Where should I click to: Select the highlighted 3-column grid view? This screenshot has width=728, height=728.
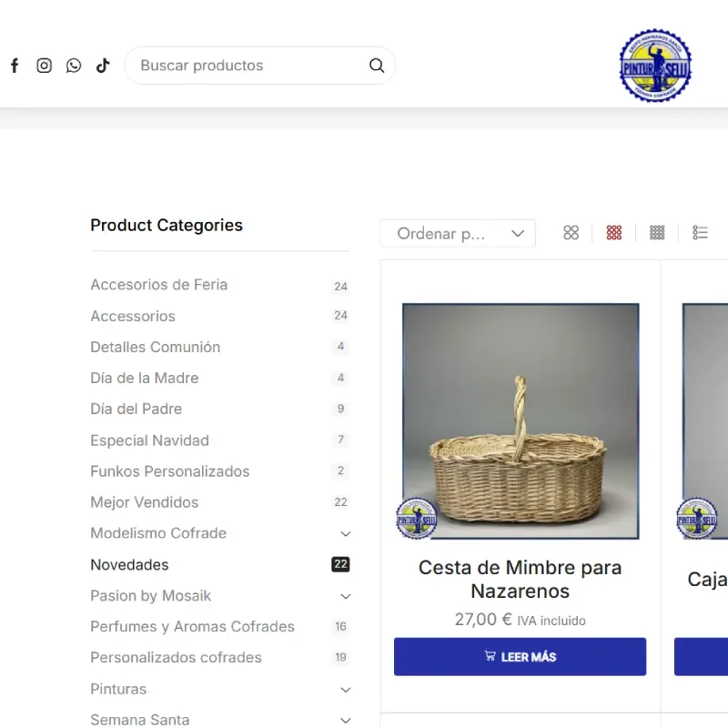click(613, 233)
